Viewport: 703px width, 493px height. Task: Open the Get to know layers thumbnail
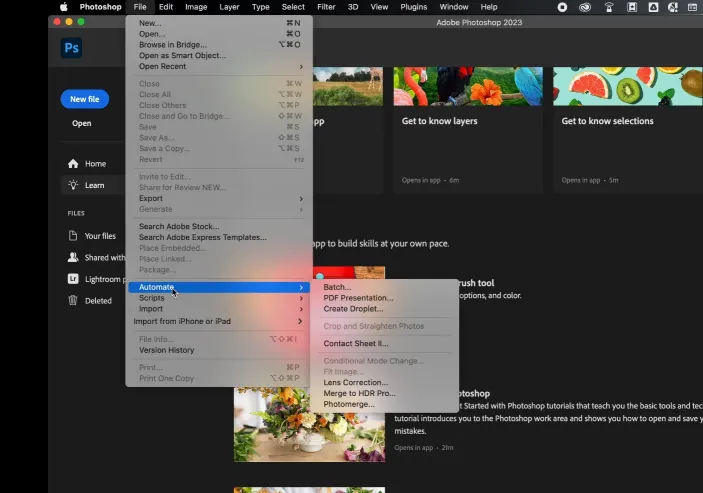click(x=467, y=87)
